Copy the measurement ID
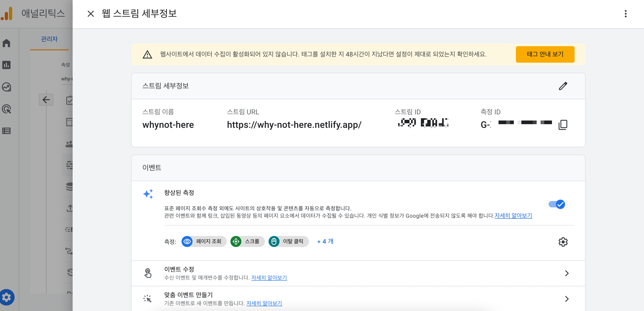The width and height of the screenshot is (644, 311). [x=562, y=125]
